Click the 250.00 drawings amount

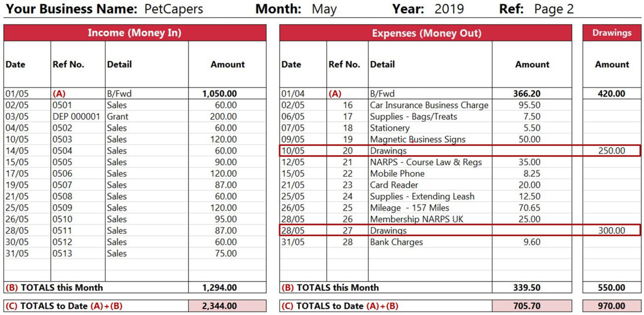[x=611, y=151]
